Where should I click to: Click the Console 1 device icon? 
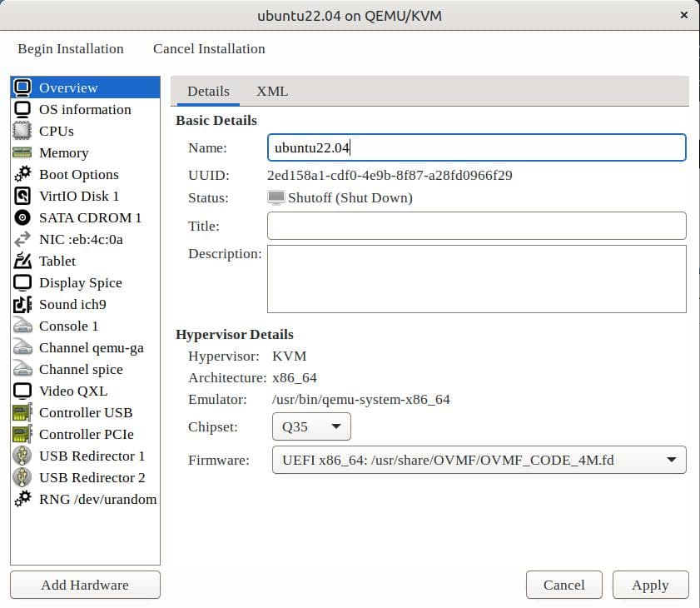point(22,326)
